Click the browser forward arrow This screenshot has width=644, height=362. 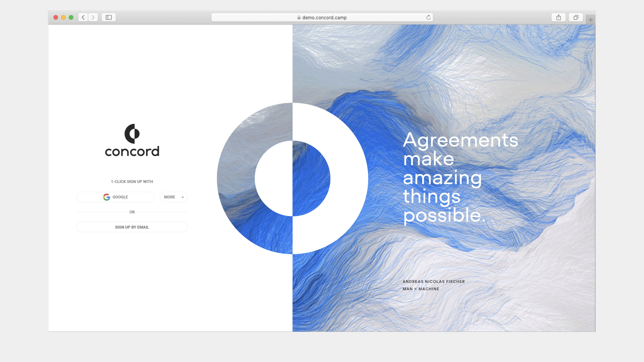pyautogui.click(x=93, y=17)
